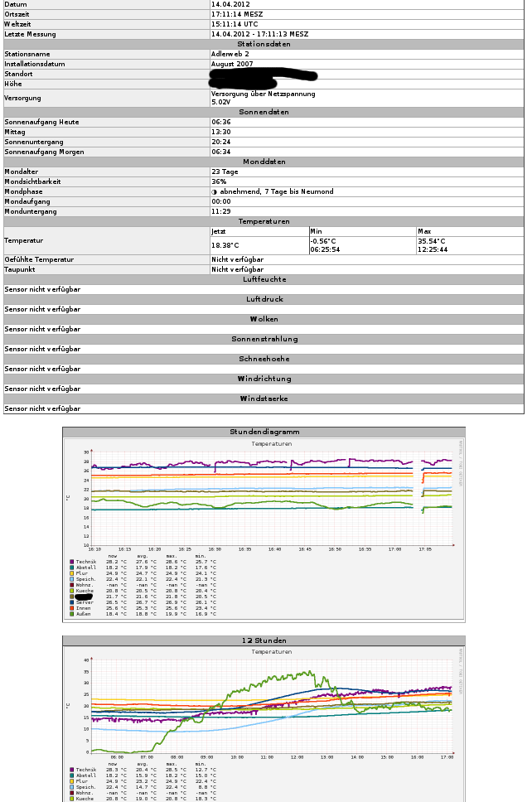Click the Ortszeit value 17:11:14 MESZ
Viewport: 532px width, 802px height.
point(237,14)
